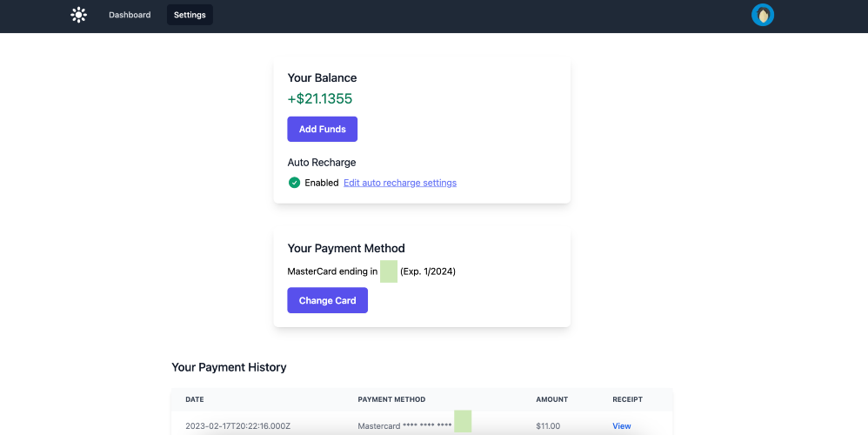Click the $11.00 amount cell
Viewport: 868px width, 435px height.
(548, 426)
